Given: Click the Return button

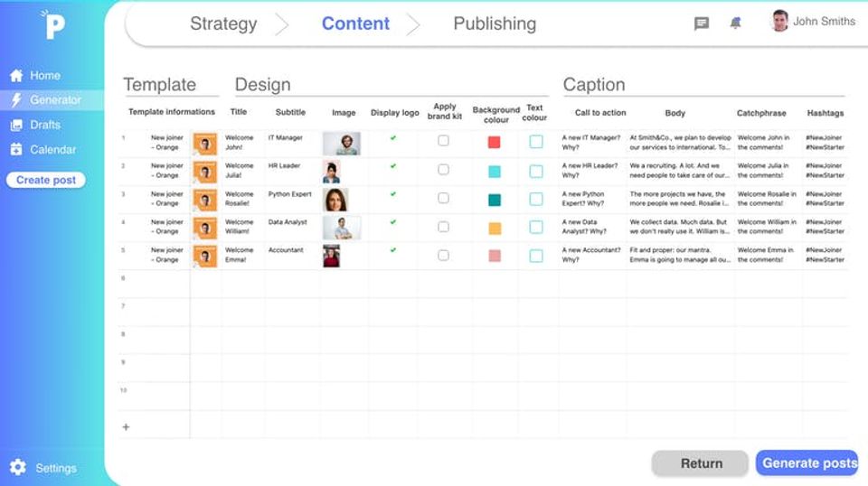Looking at the screenshot, I should coord(701,463).
